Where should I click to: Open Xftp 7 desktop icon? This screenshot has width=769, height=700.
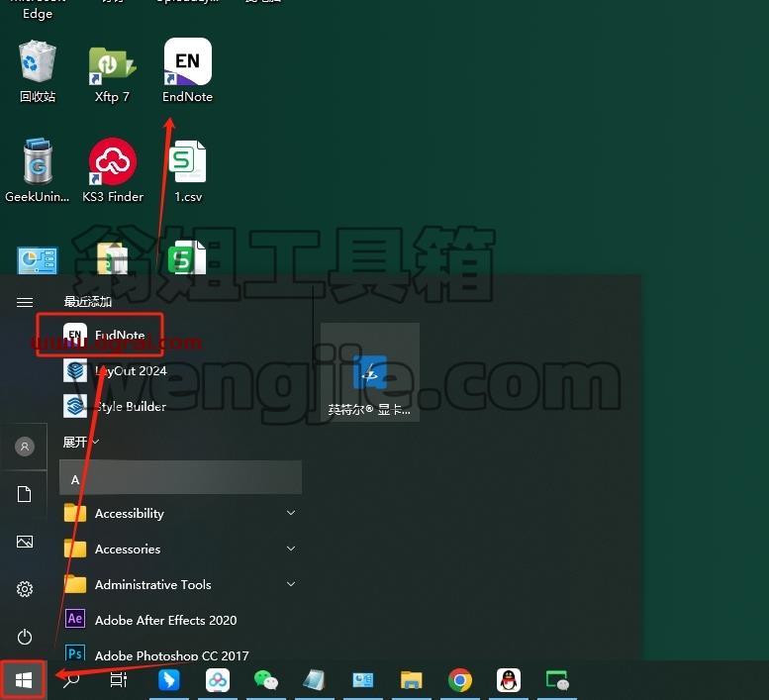pyautogui.click(x=112, y=74)
